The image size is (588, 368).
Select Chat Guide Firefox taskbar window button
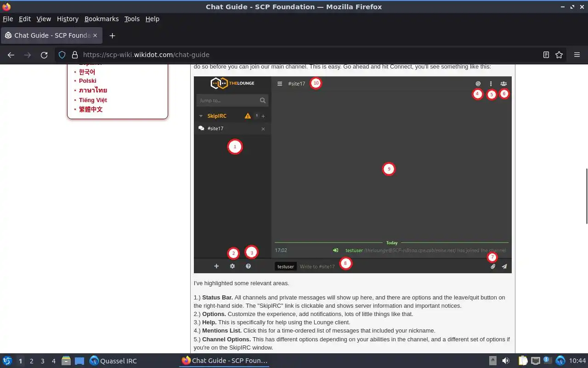click(225, 361)
